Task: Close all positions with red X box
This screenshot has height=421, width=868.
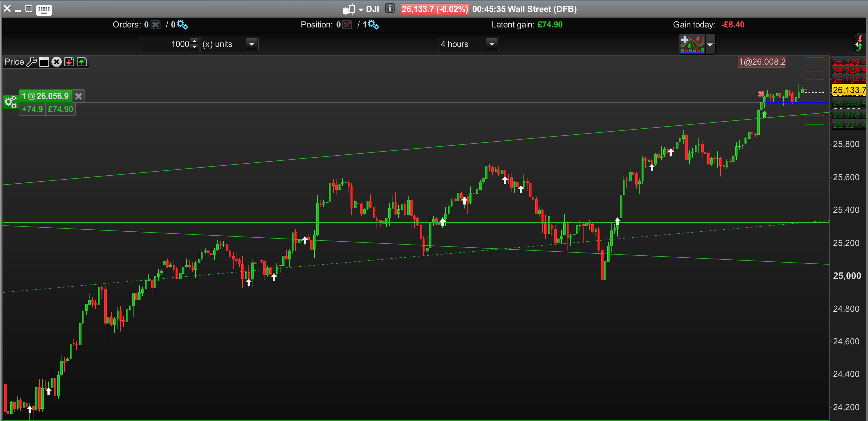Action: click(x=347, y=25)
